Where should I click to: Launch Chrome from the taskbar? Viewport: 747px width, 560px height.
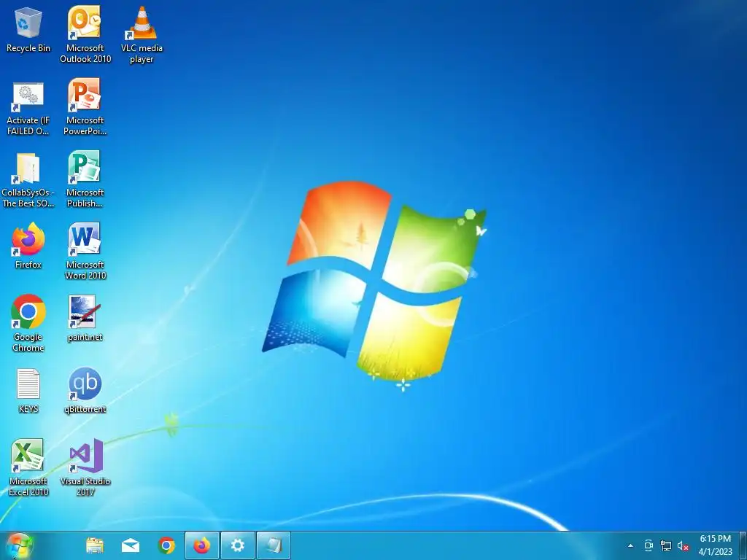[166, 545]
